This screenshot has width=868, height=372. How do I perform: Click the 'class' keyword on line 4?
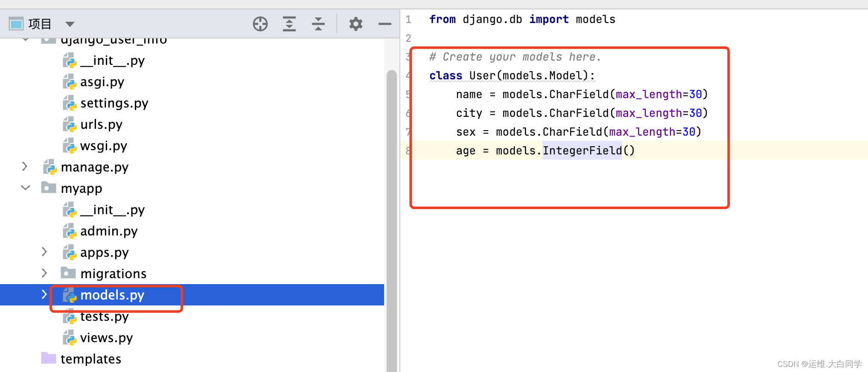pos(446,76)
